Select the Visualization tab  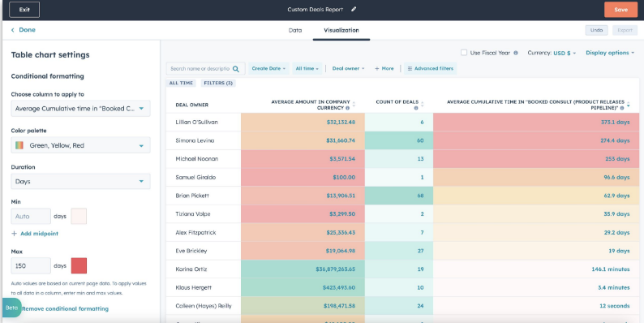tap(341, 30)
